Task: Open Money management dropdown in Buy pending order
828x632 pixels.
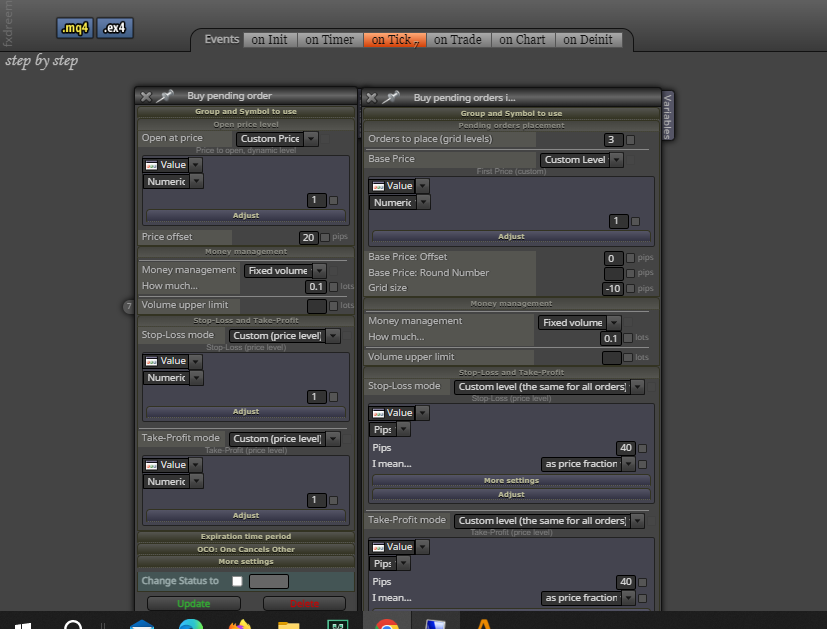Action: pyautogui.click(x=285, y=271)
